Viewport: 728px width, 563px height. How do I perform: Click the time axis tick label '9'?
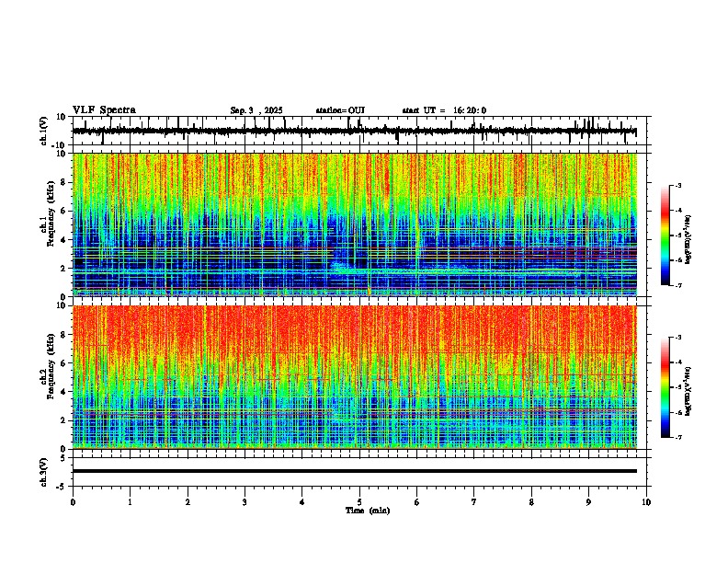[x=588, y=502]
